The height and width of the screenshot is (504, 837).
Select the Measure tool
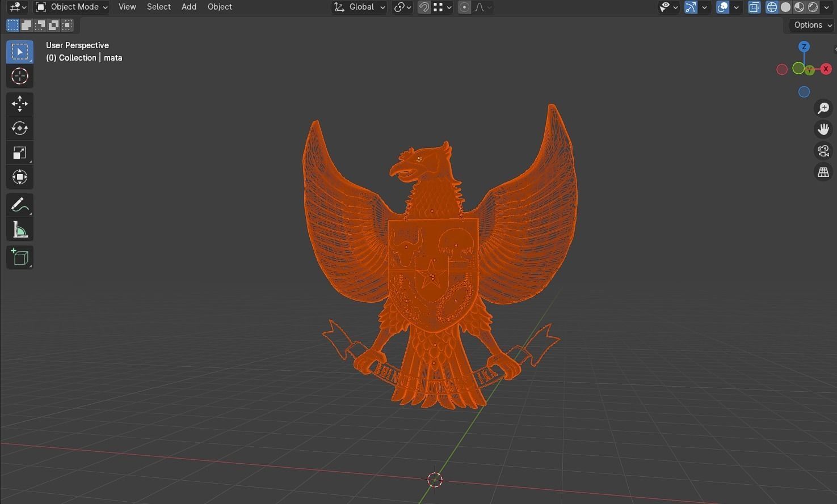[20, 229]
